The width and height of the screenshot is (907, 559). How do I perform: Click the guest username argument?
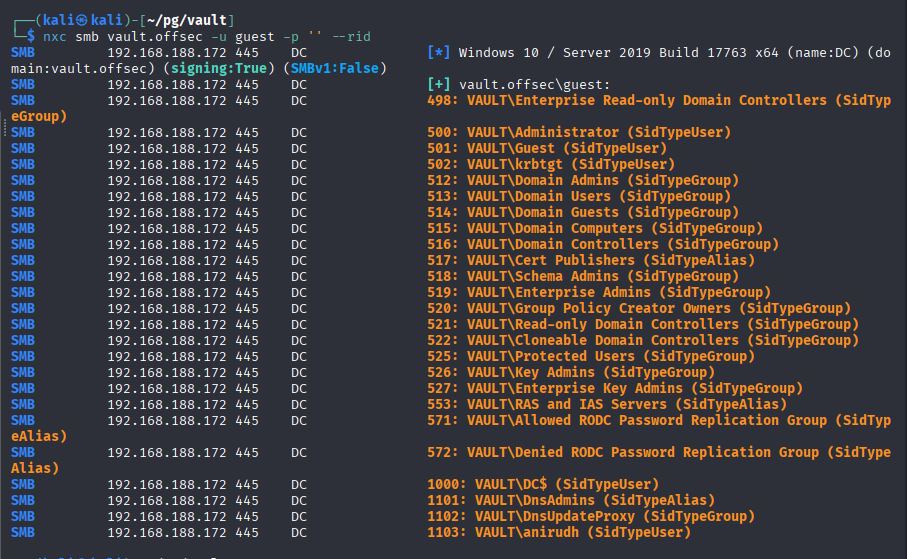[x=255, y=36]
